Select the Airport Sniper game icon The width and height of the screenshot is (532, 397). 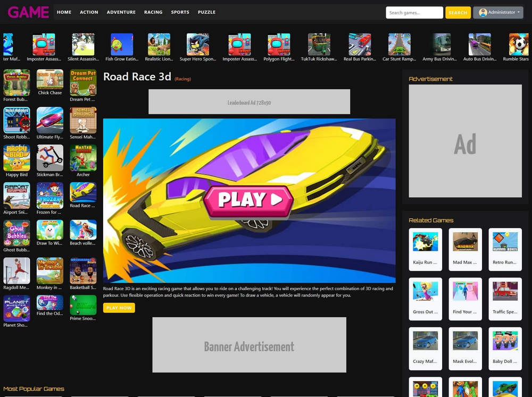point(16,196)
